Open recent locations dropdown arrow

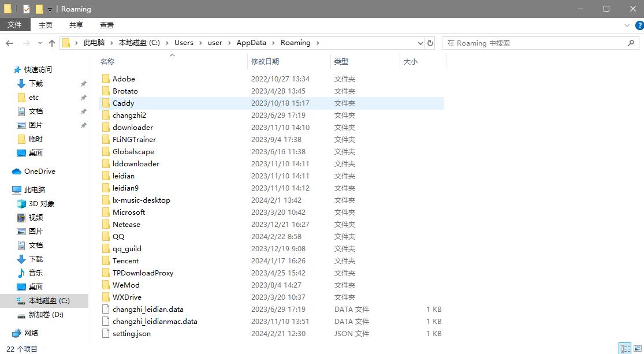[40, 43]
